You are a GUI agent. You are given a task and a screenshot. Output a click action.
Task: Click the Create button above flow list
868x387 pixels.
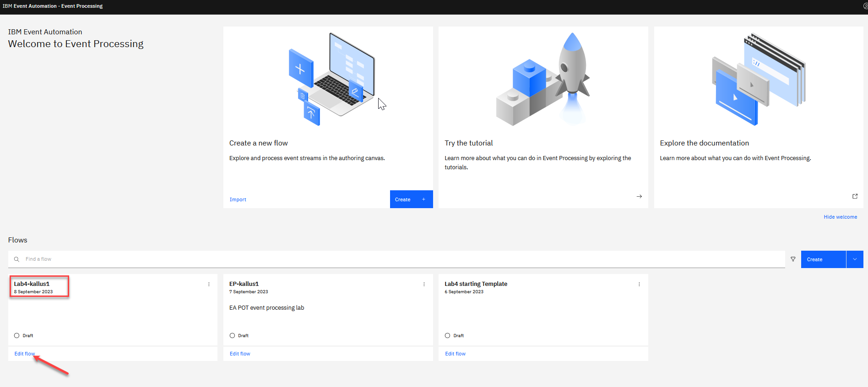coord(823,259)
